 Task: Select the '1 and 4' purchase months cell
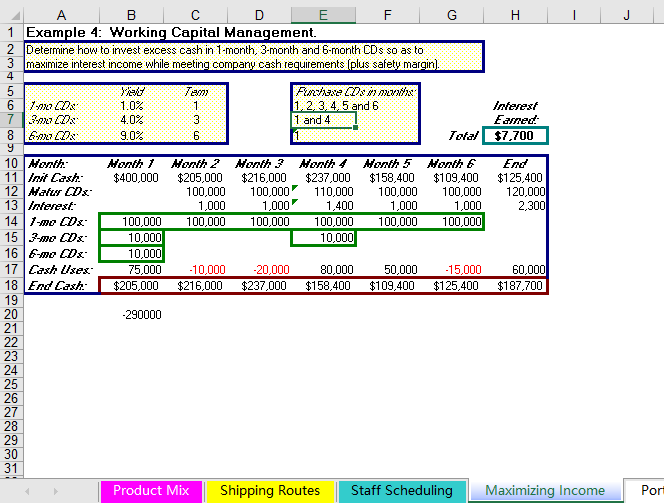point(323,120)
